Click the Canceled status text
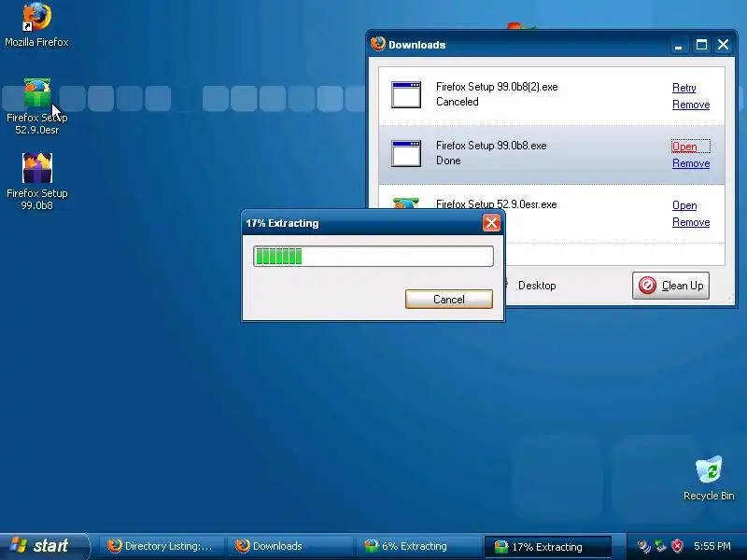This screenshot has width=747, height=560. click(458, 102)
